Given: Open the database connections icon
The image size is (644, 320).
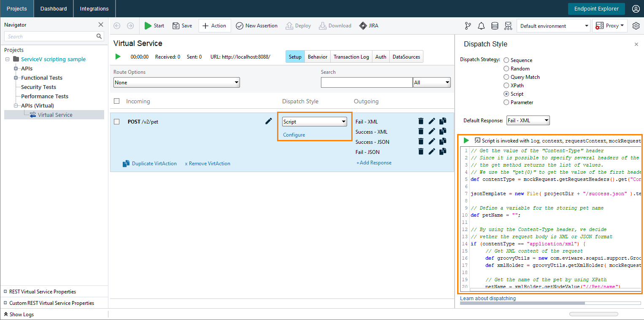Looking at the screenshot, I should (x=494, y=26).
